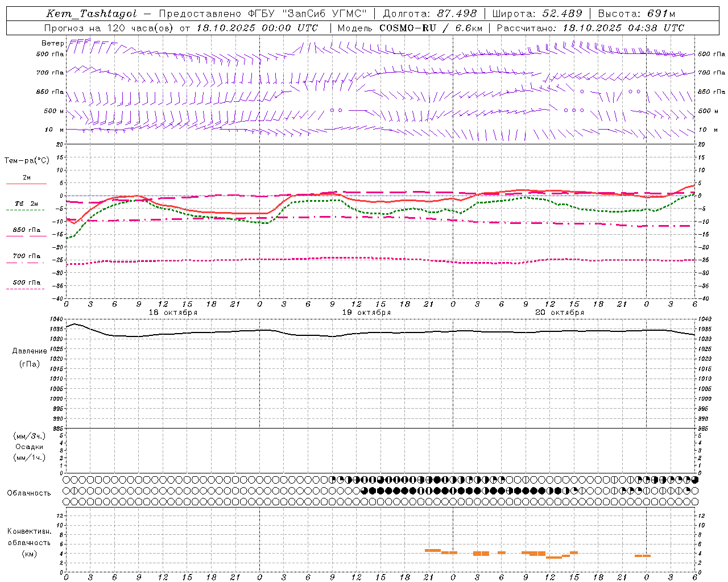728x582 pixels.
Task: Click the (км) convective cloud unit label
Action: (x=29, y=554)
